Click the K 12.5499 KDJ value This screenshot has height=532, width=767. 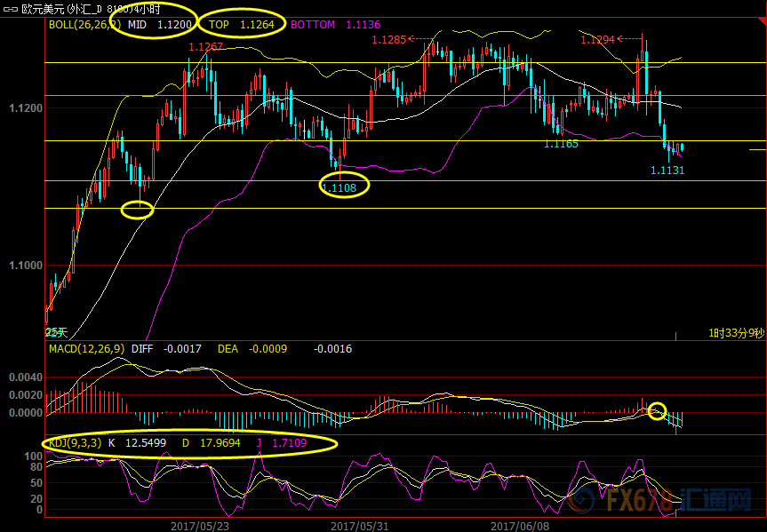click(x=138, y=443)
